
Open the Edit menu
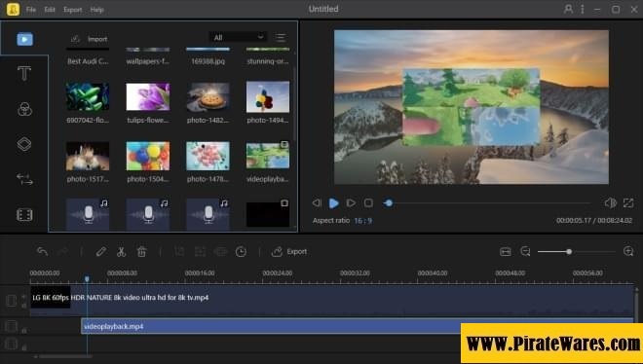point(50,10)
